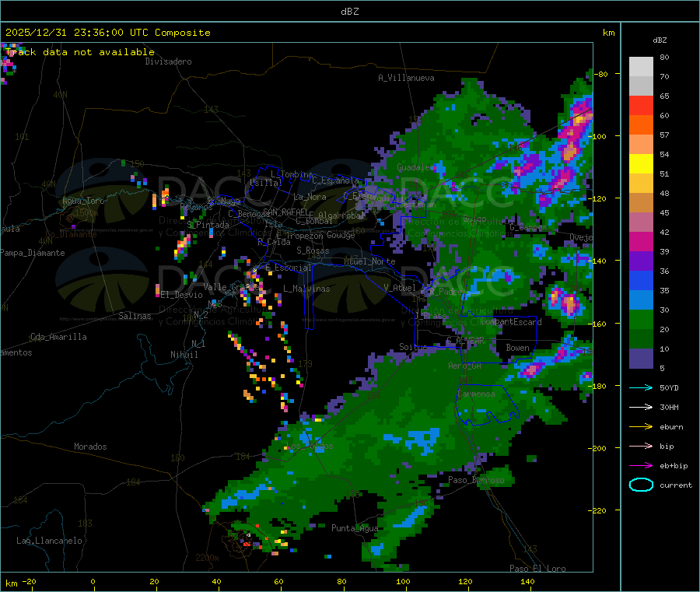Click the '-20' km tick on bottom axis
This screenshot has width=700, height=592.
pyautogui.click(x=30, y=581)
